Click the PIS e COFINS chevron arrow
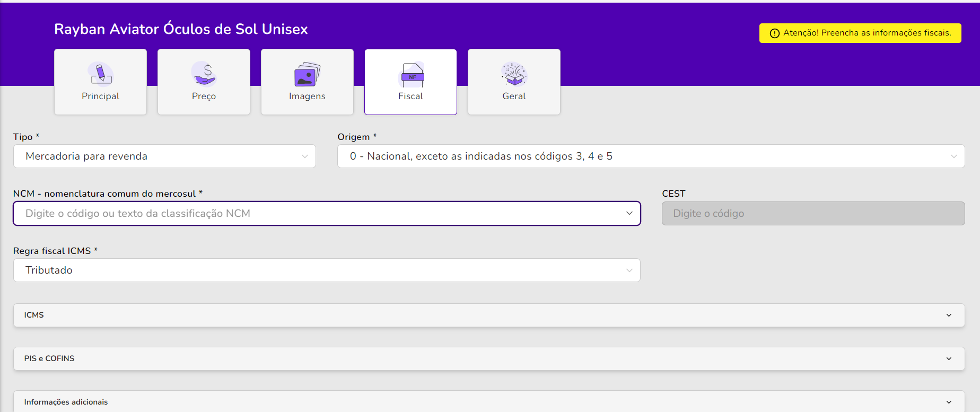The width and height of the screenshot is (980, 412). click(949, 359)
